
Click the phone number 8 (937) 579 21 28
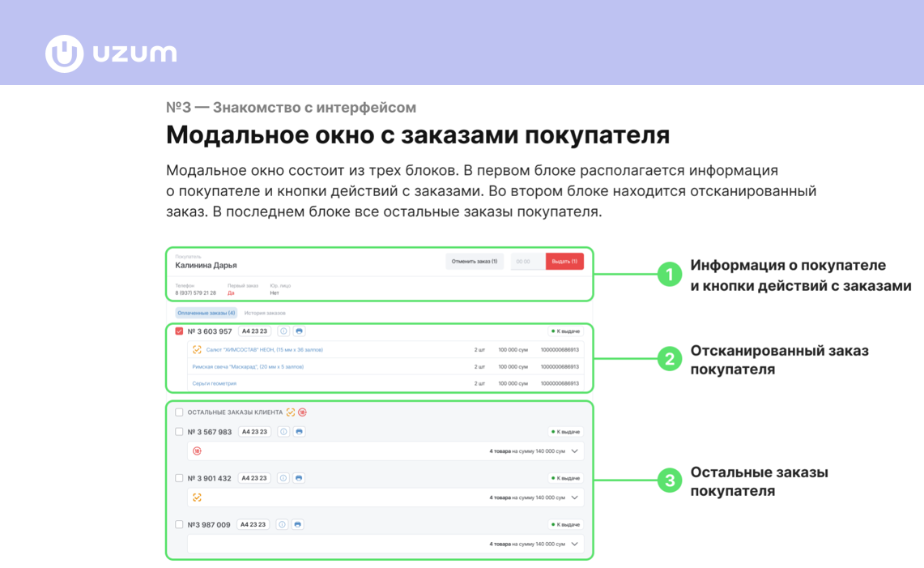click(196, 293)
